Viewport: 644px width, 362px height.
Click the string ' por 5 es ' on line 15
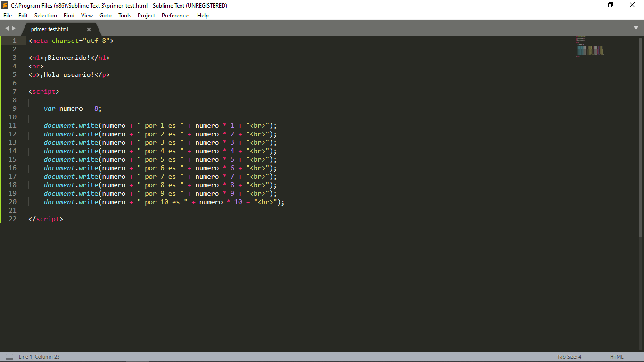coord(160,160)
